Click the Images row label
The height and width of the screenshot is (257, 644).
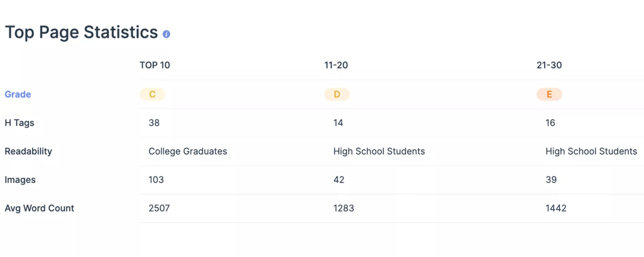coord(20,180)
